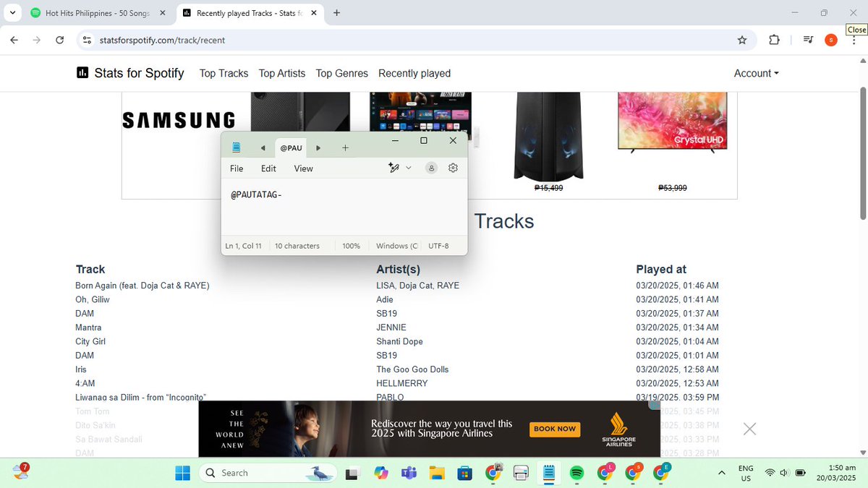
Task: Dismiss the Singapore Airlines banner ad
Action: 749,429
